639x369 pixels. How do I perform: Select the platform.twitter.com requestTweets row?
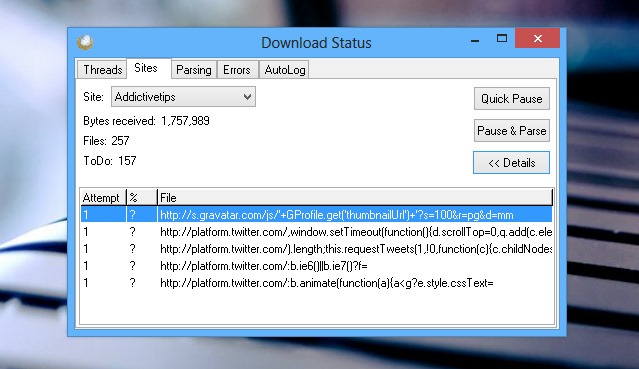(x=316, y=249)
